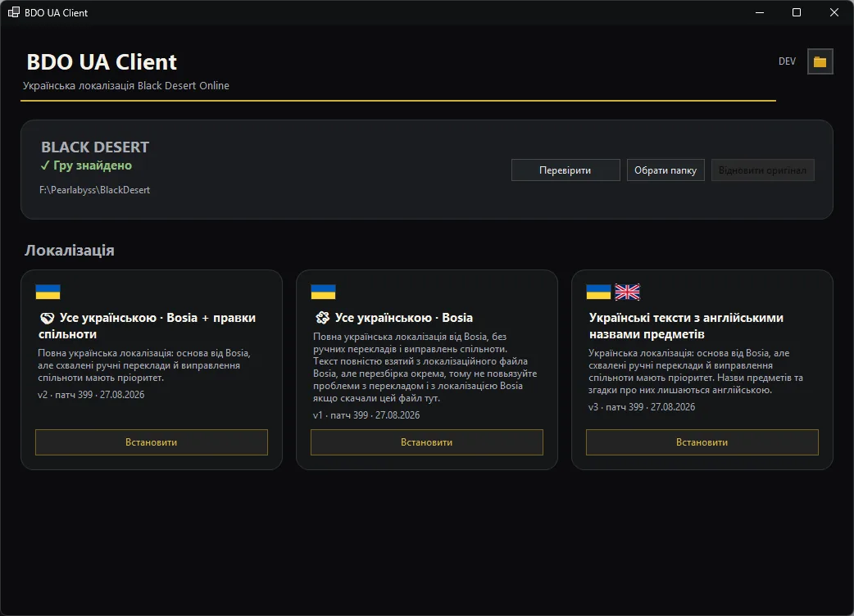This screenshot has width=854, height=616.
Task: Click the BLACK DESERT heading
Action: pyautogui.click(x=95, y=147)
